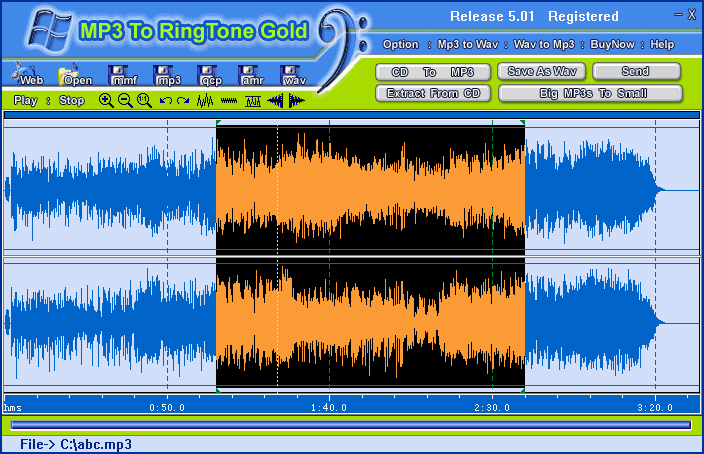Image resolution: width=704 pixels, height=454 pixels.
Task: Undo the last edit
Action: [x=165, y=100]
